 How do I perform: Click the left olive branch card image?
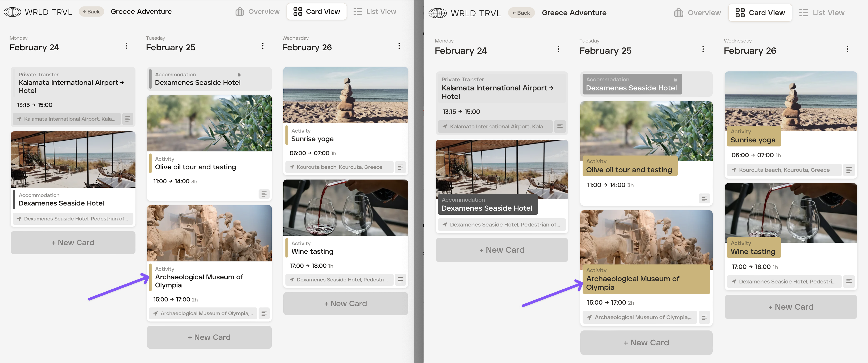(x=209, y=123)
